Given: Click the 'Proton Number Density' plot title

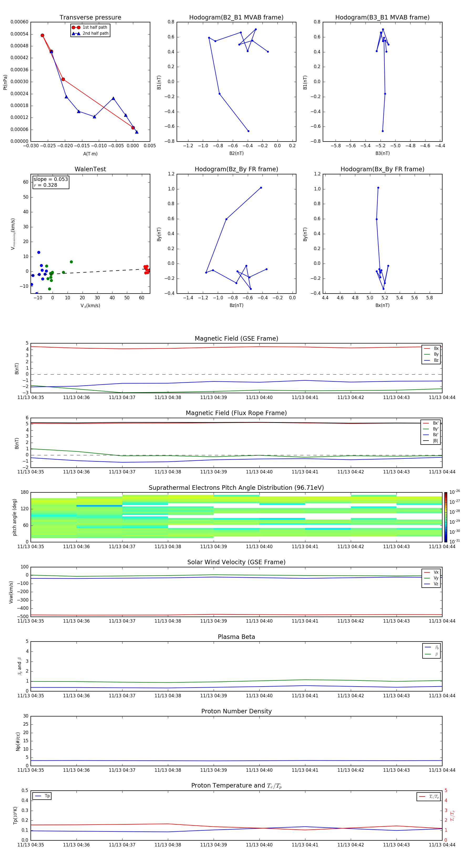Looking at the screenshot, I should (x=236, y=711).
